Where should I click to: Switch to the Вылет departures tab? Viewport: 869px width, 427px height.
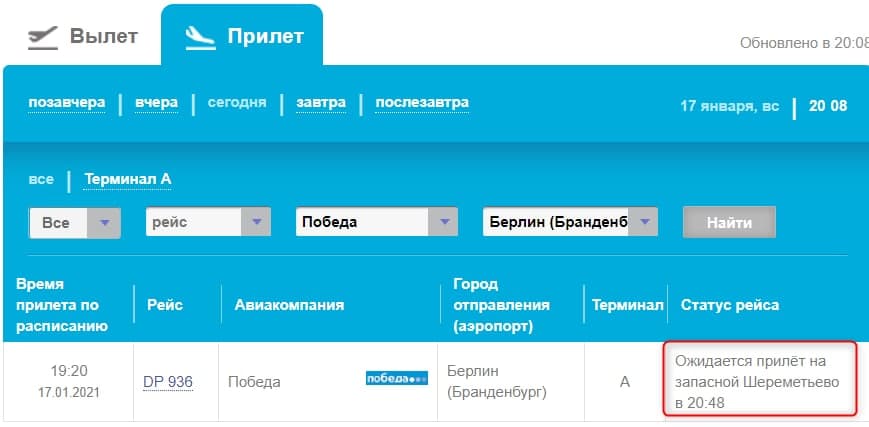82,36
